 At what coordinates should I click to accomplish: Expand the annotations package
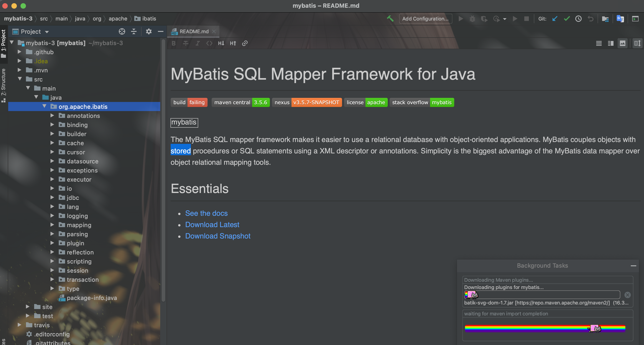(x=52, y=116)
